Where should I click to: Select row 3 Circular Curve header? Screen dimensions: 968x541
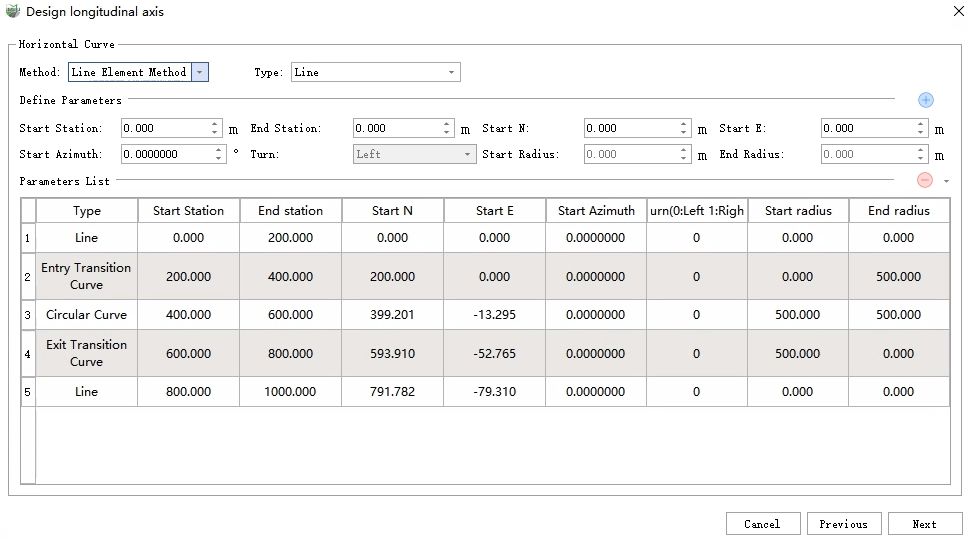tap(28, 315)
